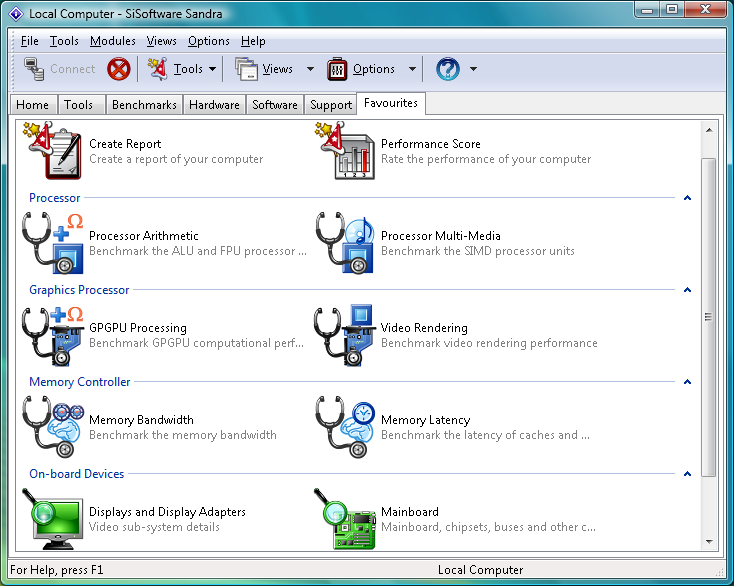Click 'Local Computer' in the status bar

tap(480, 570)
